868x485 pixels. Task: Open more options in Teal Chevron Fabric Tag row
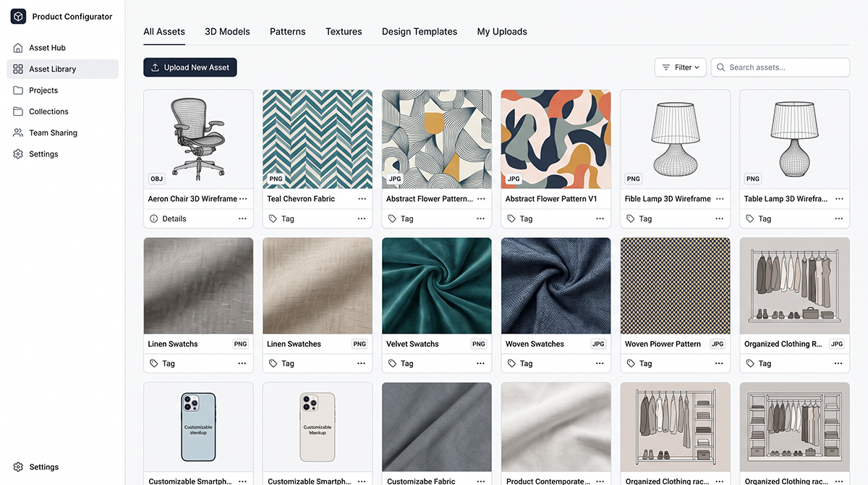coord(362,219)
